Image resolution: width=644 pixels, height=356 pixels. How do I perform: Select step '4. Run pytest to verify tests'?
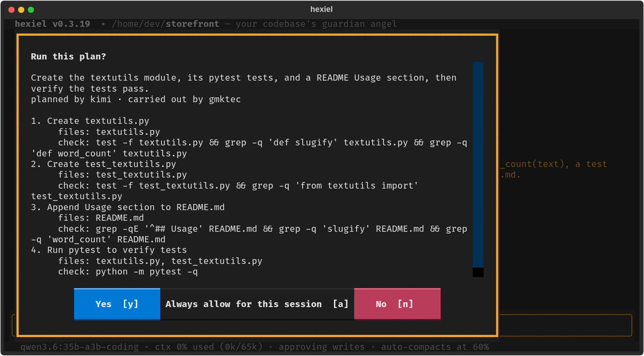[x=109, y=250]
